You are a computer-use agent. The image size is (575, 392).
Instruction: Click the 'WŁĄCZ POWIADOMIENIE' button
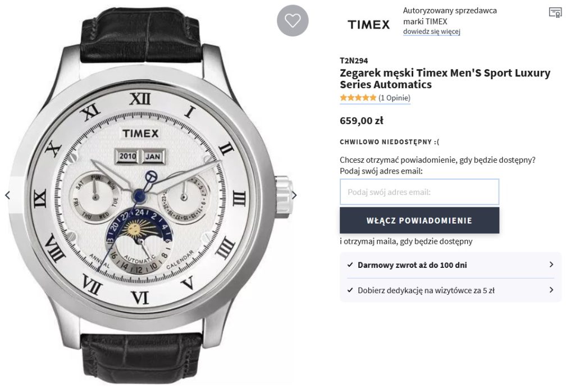(419, 220)
